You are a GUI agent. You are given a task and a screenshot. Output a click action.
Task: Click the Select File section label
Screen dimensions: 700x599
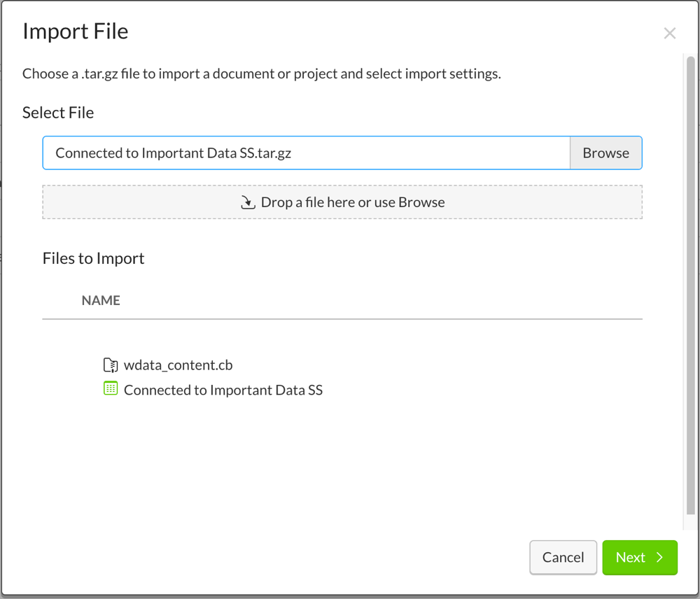[x=58, y=112]
